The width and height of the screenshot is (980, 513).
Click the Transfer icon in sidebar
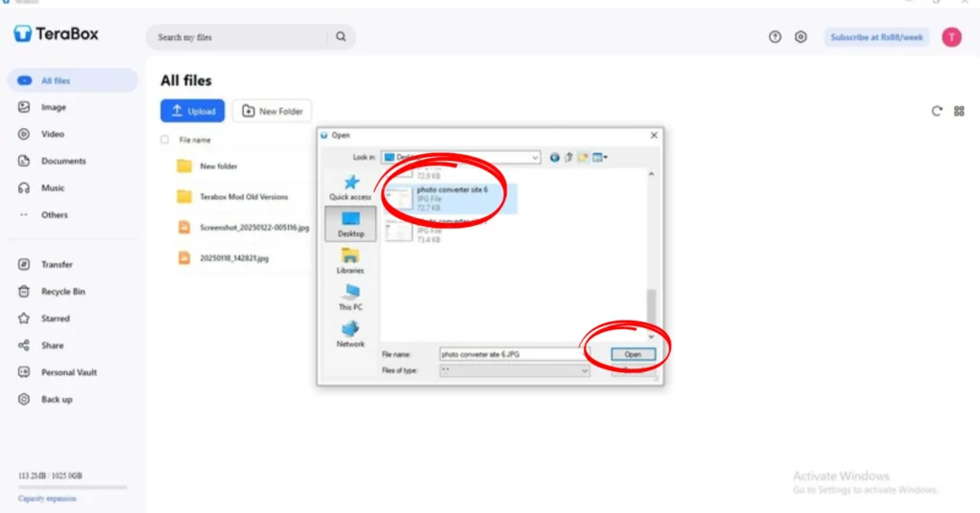[24, 264]
